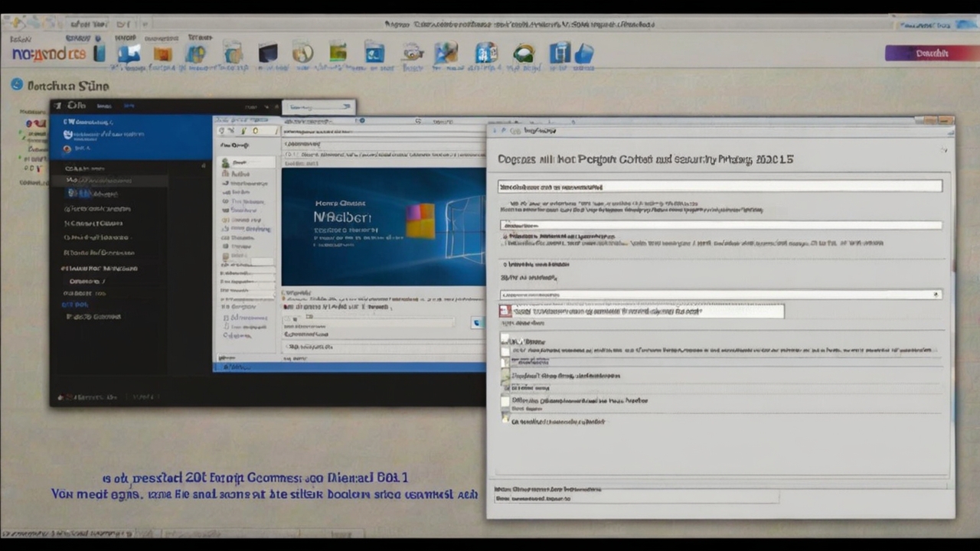Click the green picture icon in the toolbar
This screenshot has height=551, width=980.
pyautogui.click(x=338, y=52)
